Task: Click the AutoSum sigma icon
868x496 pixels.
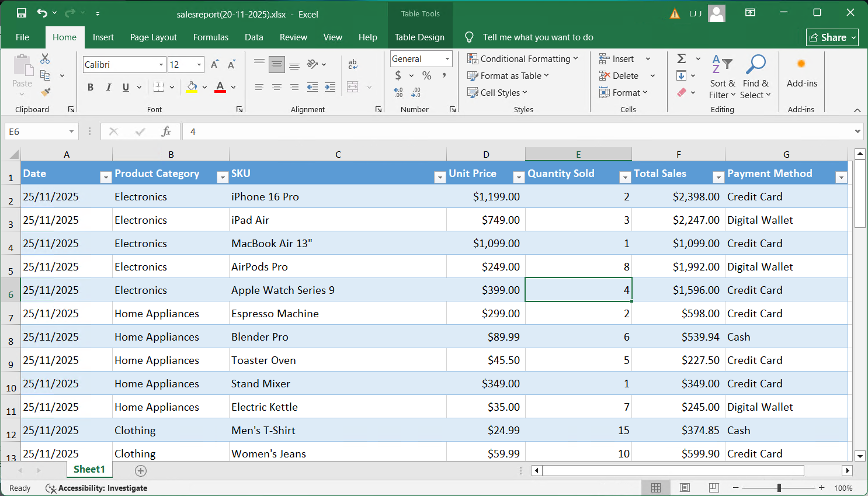Action: (681, 58)
